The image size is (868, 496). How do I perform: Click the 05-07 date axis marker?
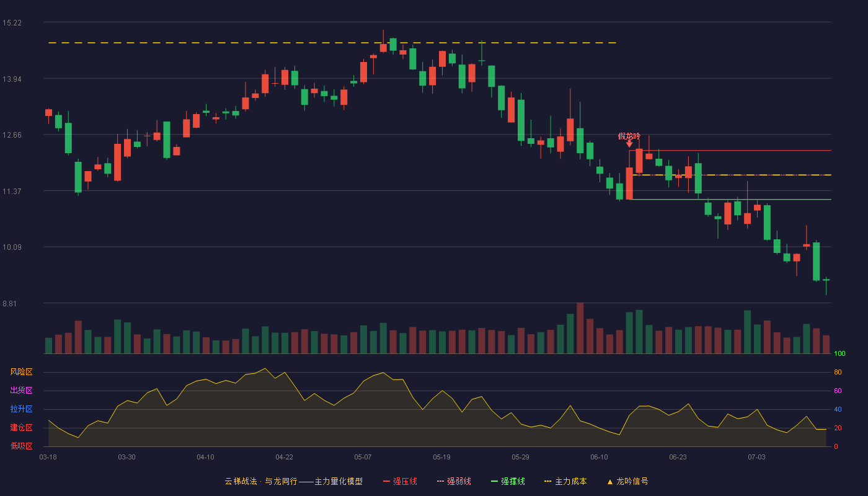[363, 458]
